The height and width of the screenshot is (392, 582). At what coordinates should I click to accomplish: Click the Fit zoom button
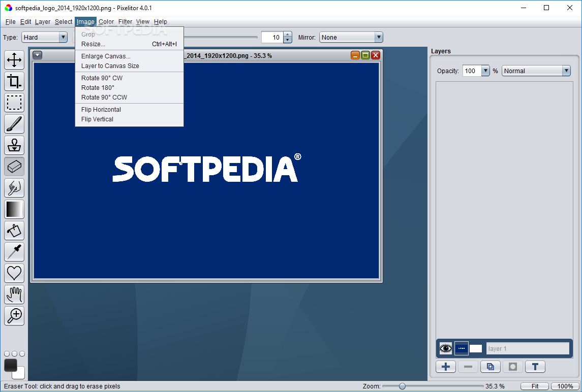[x=535, y=386]
